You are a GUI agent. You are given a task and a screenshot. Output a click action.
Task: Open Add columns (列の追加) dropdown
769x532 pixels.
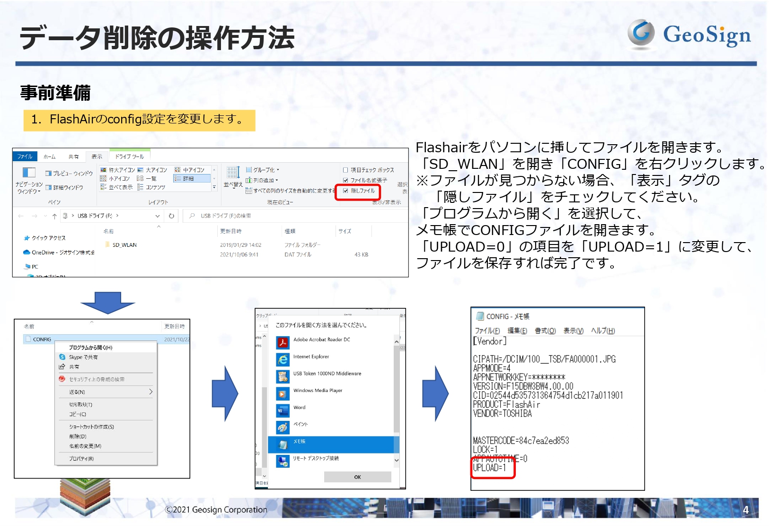pyautogui.click(x=262, y=180)
